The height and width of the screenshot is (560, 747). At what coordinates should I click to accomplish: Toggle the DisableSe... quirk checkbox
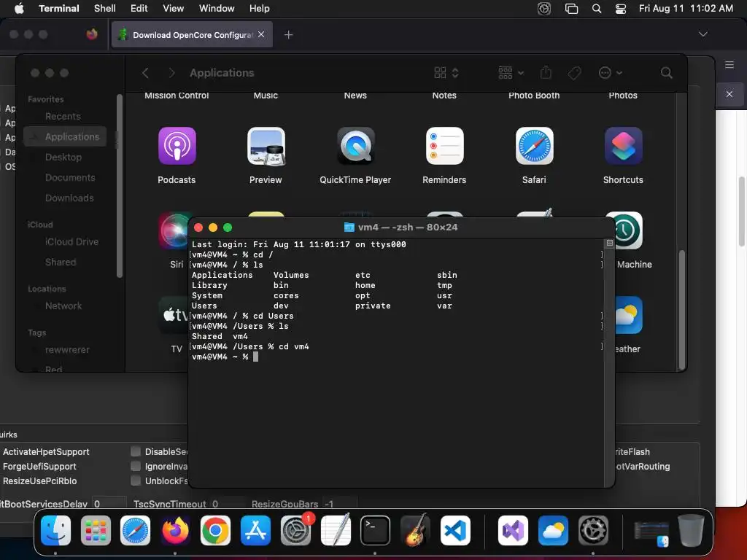tap(136, 451)
